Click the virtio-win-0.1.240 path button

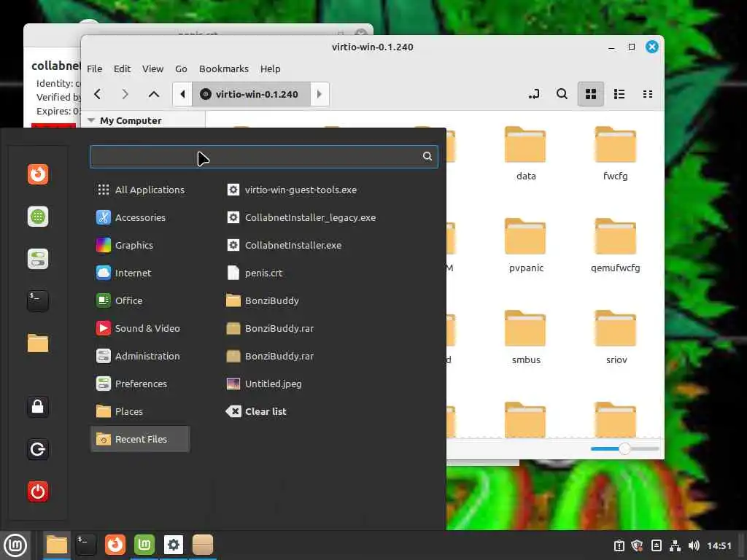[251, 94]
